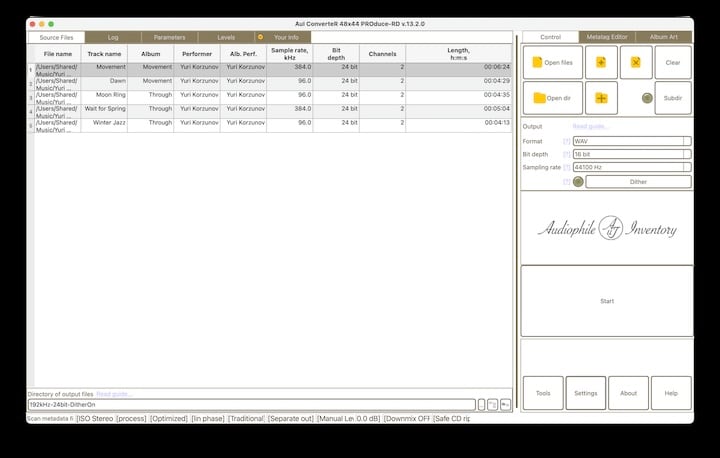Click the [Optimized] status bar entry
The width and height of the screenshot is (720, 458).
[x=169, y=418]
